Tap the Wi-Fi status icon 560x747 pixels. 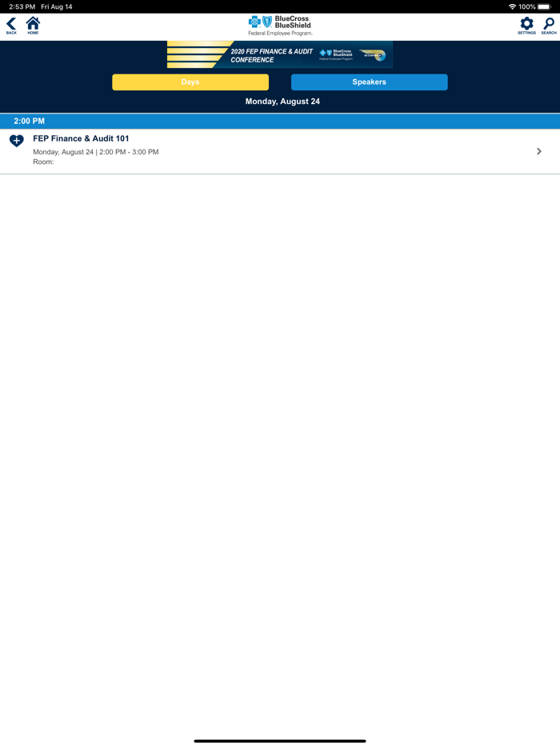[x=512, y=6]
